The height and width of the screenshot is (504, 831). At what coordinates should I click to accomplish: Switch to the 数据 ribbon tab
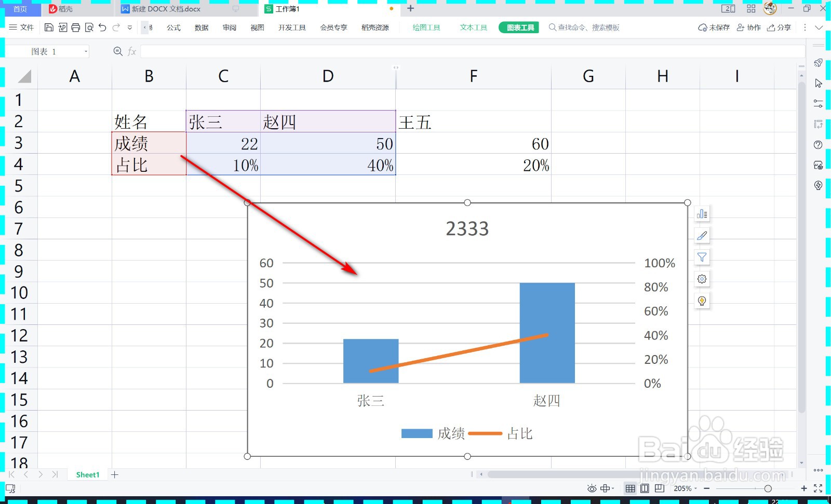pos(201,28)
